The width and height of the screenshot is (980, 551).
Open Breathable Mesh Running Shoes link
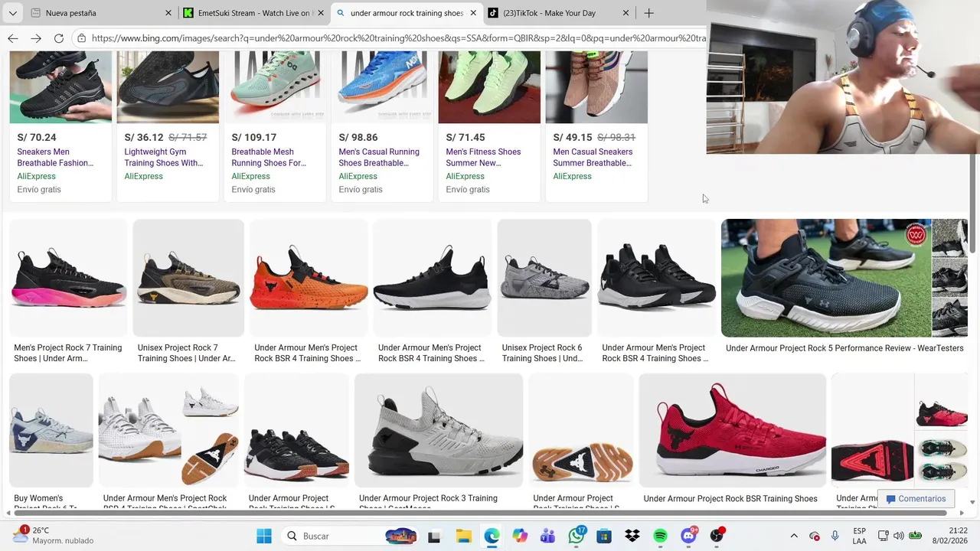pos(268,157)
